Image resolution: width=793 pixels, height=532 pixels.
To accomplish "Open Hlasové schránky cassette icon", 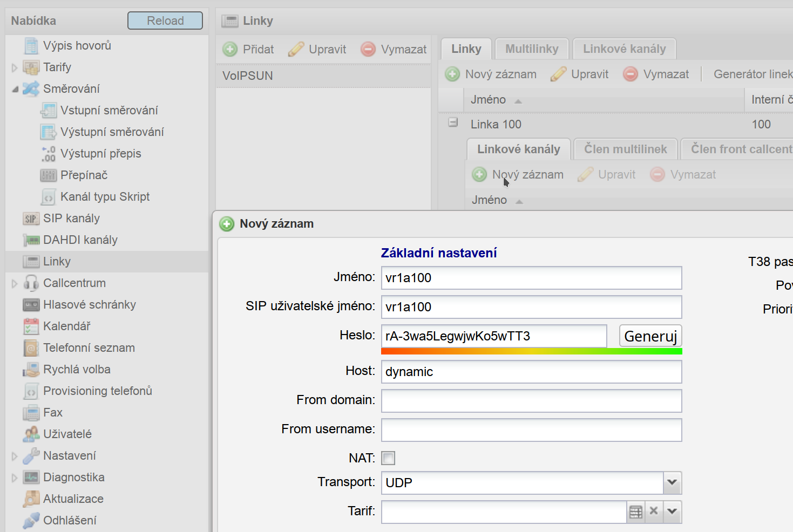I will coord(31,305).
